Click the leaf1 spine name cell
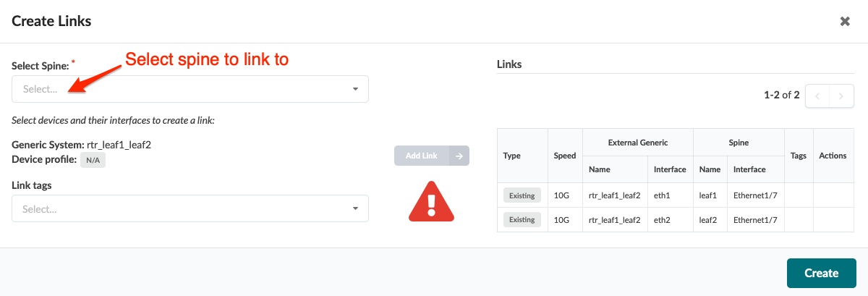Image resolution: width=868 pixels, height=296 pixels. pyautogui.click(x=710, y=195)
